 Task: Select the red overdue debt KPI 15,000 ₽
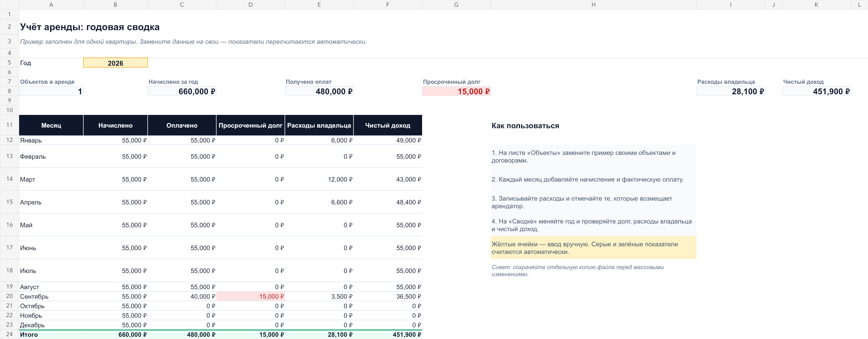pos(456,91)
